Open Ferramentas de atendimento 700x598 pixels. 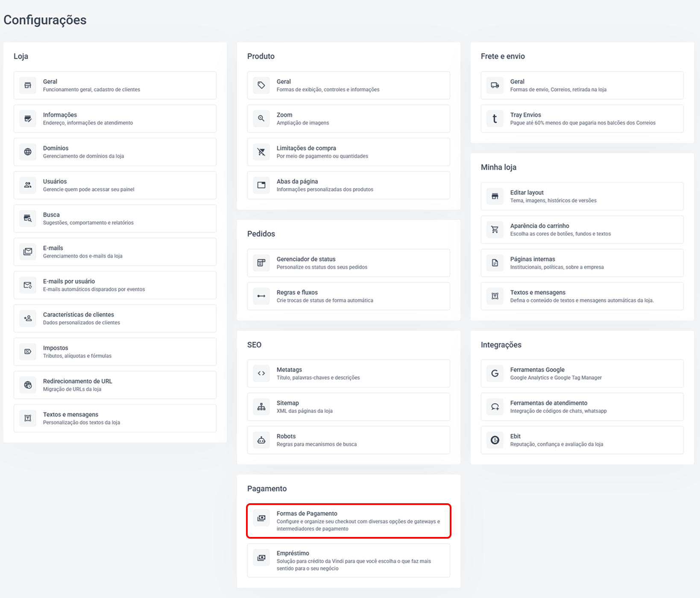[582, 407]
